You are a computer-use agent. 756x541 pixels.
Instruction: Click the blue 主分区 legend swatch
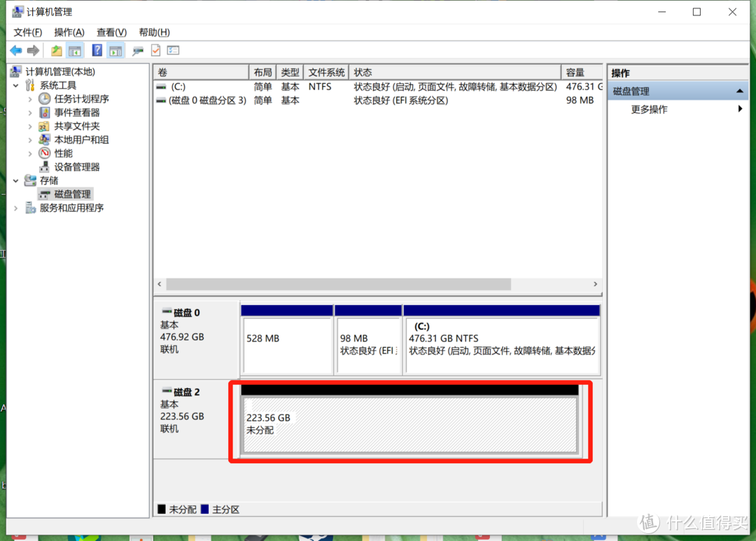(x=205, y=510)
